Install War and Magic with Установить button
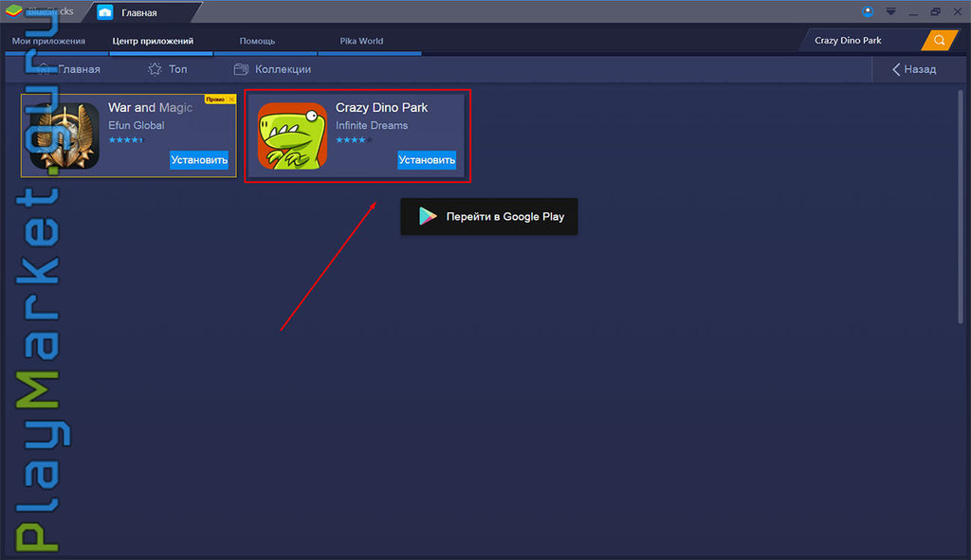971x560 pixels. coord(199,159)
